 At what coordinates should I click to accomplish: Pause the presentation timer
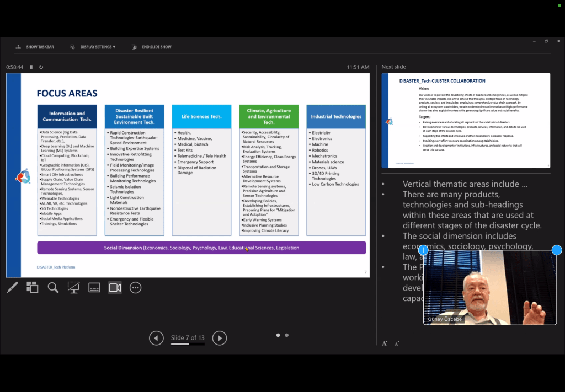[x=31, y=67]
